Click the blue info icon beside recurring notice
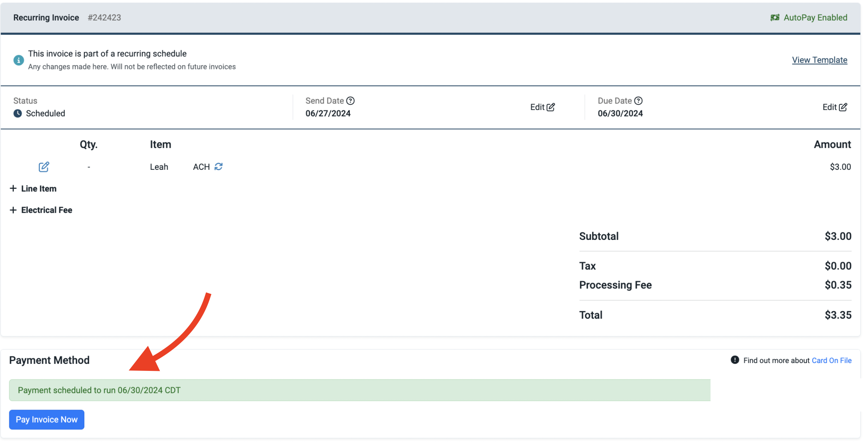The width and height of the screenshot is (868, 447). (19, 60)
